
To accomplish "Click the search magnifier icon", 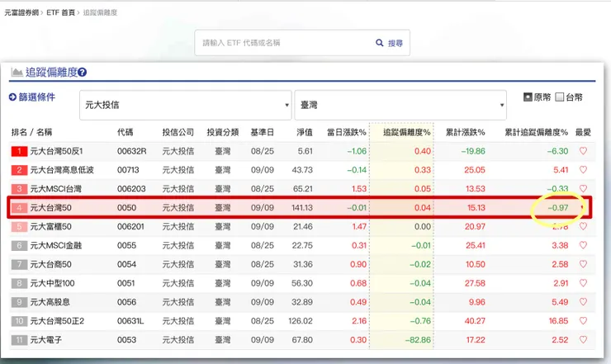I will pyautogui.click(x=379, y=43).
